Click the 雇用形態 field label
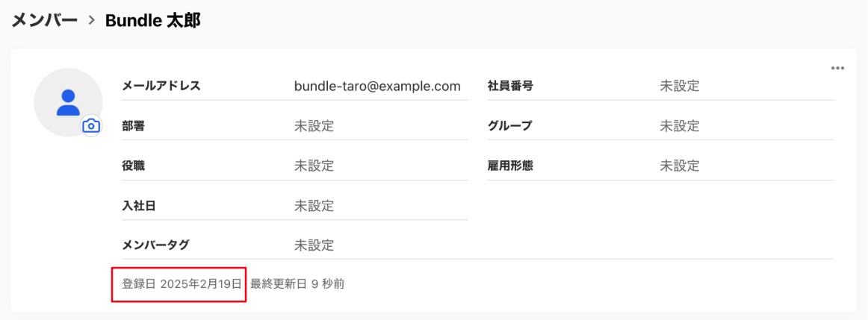The height and width of the screenshot is (320, 868). pyautogui.click(x=510, y=166)
